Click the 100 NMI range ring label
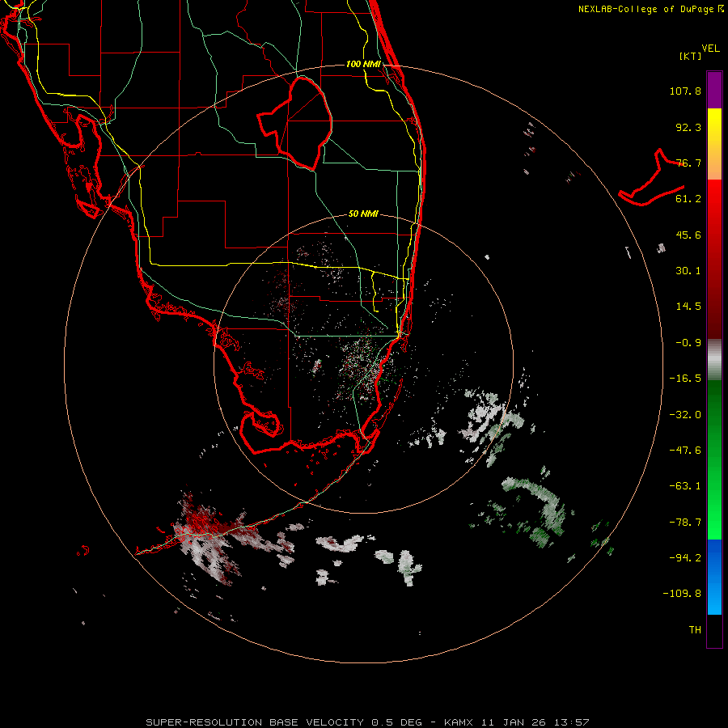 (x=363, y=64)
